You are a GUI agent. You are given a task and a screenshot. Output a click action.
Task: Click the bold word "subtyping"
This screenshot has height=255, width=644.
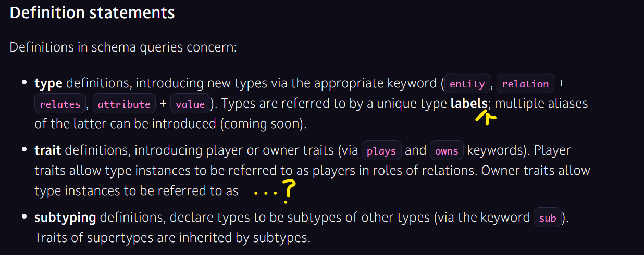click(x=65, y=218)
